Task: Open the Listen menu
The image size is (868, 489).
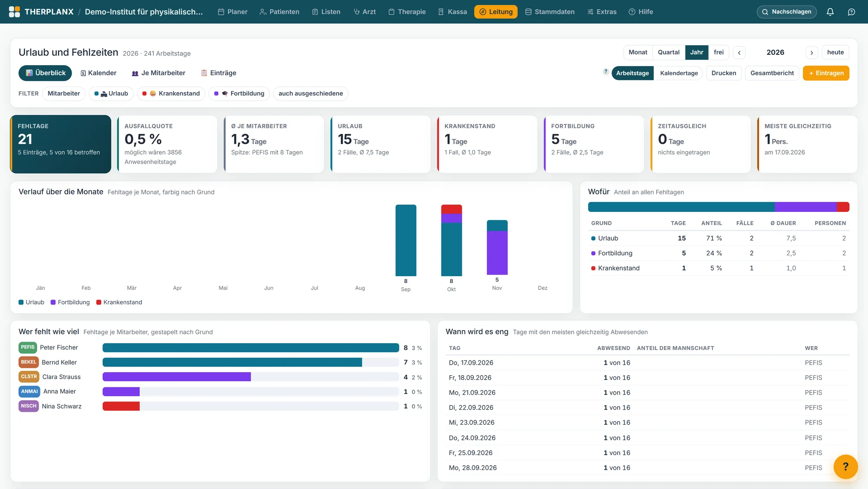Action: [326, 12]
